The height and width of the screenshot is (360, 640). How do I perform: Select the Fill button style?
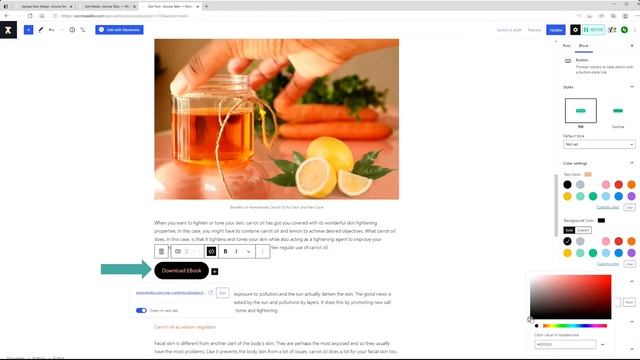[580, 111]
